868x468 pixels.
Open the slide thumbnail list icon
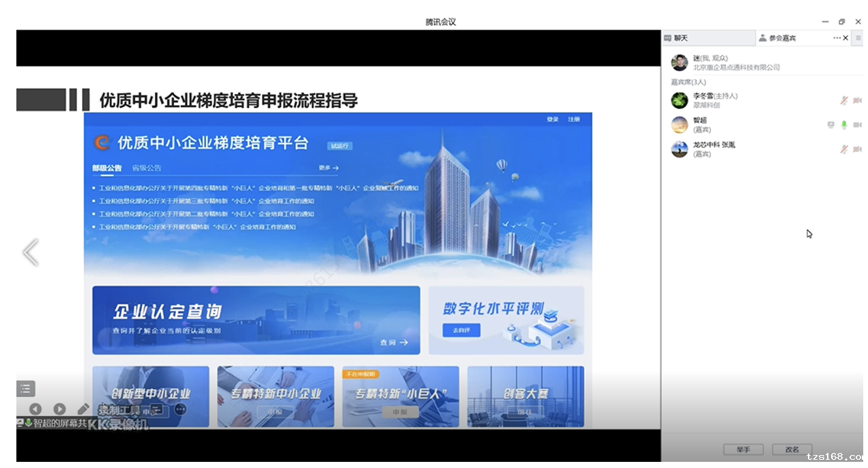tap(25, 388)
